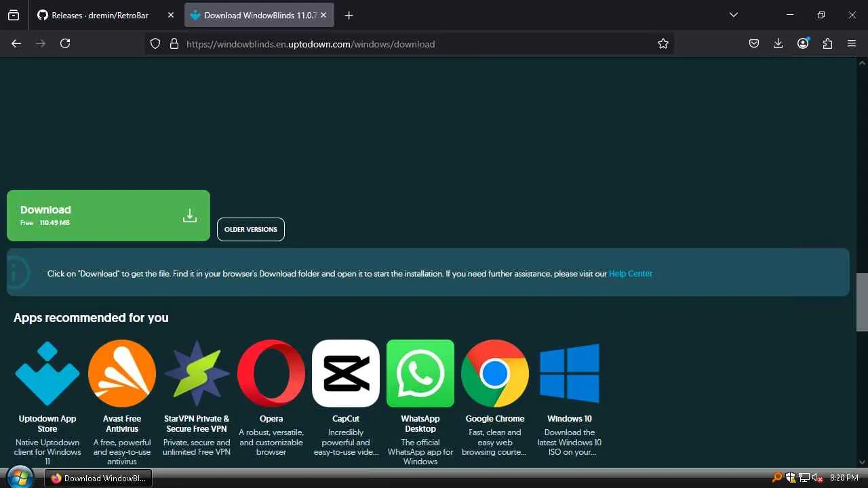
Task: Bookmark this page with the star
Action: [x=663, y=43]
